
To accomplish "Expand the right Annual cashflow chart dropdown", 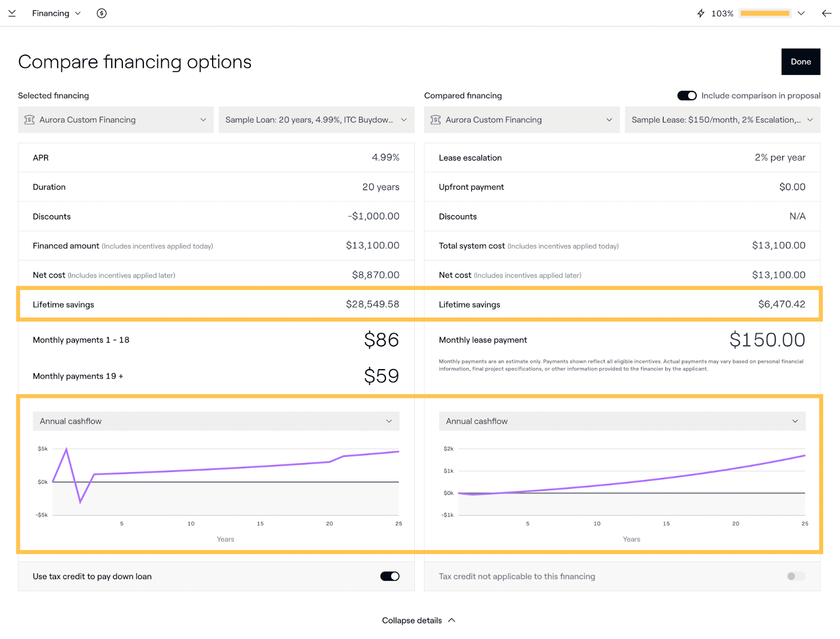I will click(622, 421).
